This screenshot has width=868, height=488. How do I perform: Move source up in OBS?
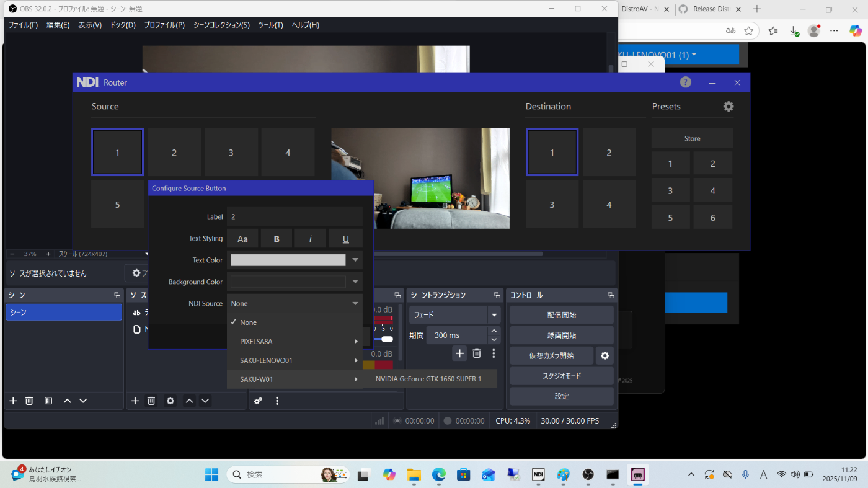coord(190,401)
